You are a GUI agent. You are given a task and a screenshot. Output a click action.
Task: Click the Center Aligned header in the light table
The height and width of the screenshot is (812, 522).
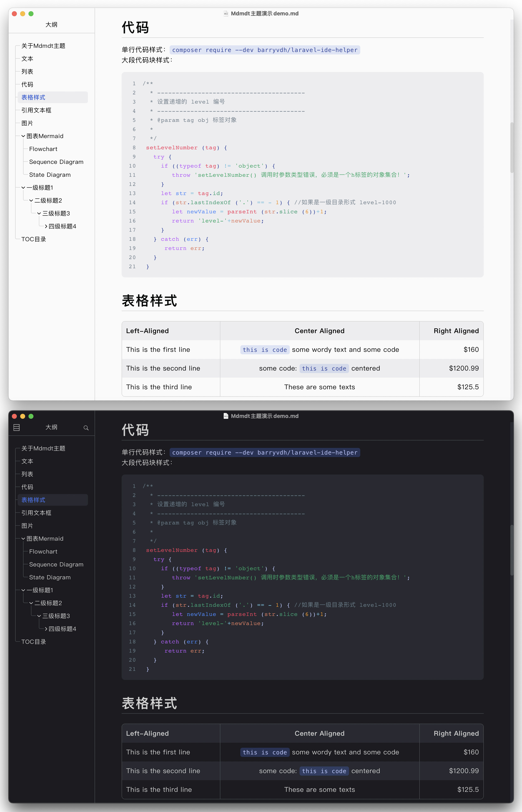tap(319, 331)
